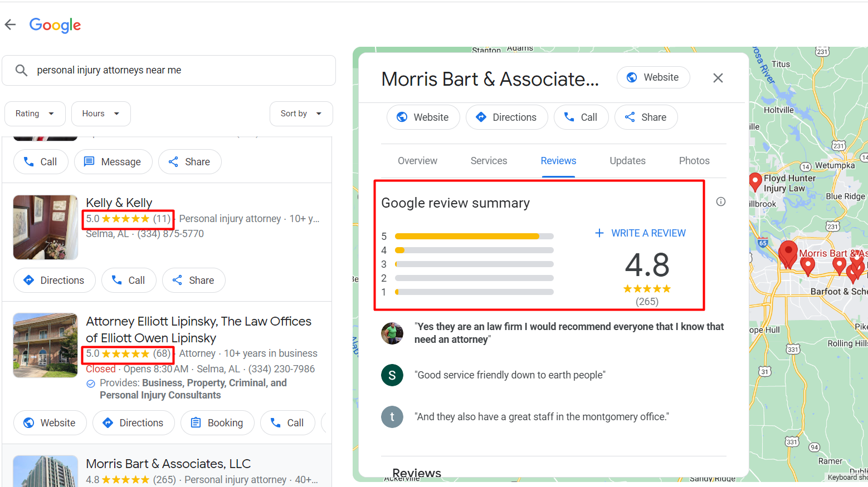This screenshot has height=487, width=868.
Task: Click Share in Morris Bart panel
Action: (x=646, y=117)
